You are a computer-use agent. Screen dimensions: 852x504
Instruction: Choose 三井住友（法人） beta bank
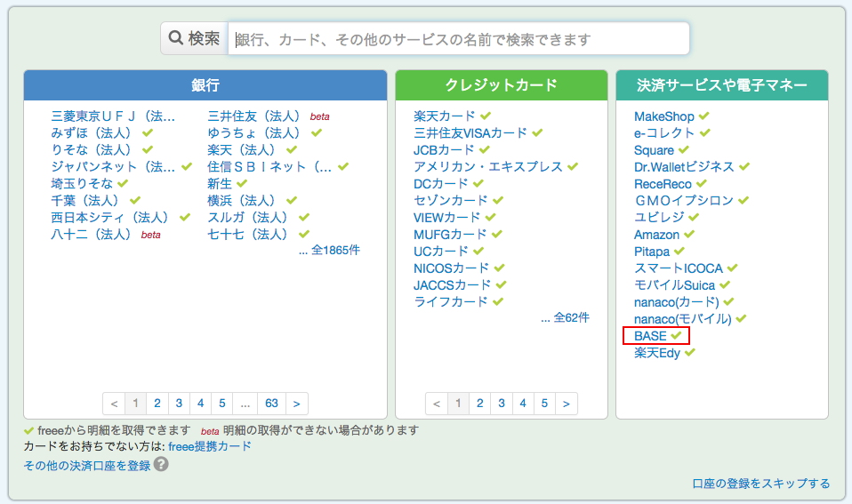click(253, 116)
